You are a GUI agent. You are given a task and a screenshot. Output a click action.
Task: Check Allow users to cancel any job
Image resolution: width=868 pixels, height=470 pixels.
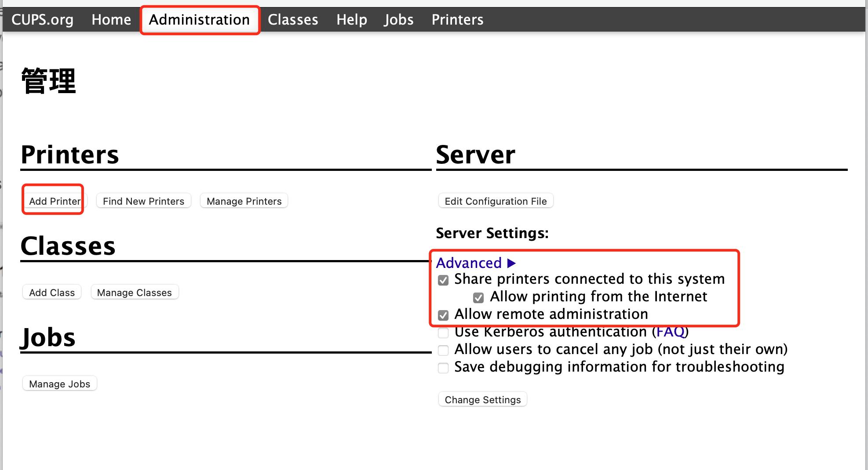(443, 351)
